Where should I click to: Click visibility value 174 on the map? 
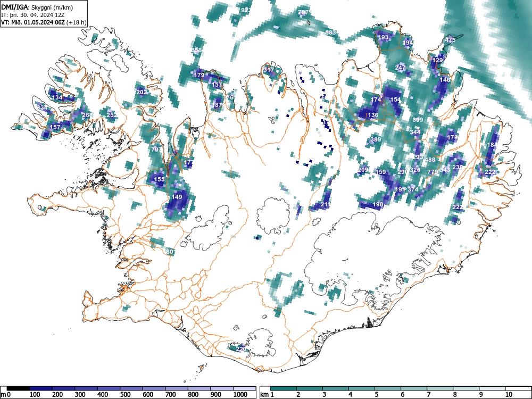point(376,99)
